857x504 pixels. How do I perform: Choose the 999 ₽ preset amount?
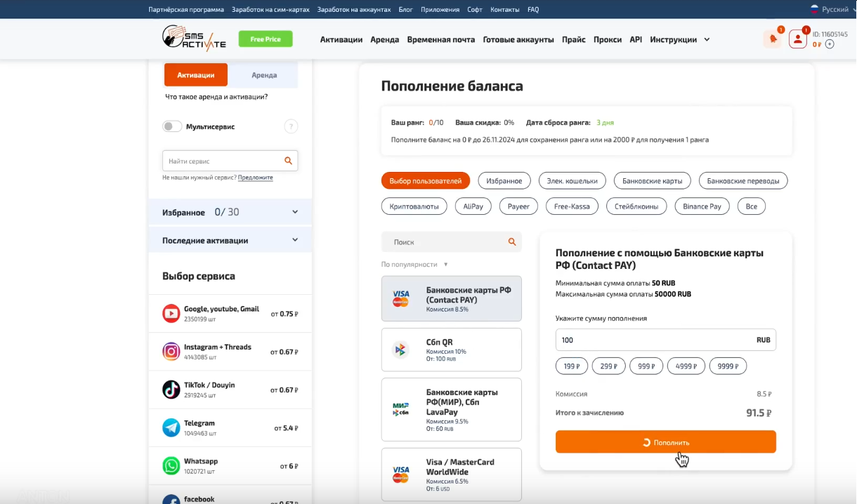pyautogui.click(x=646, y=366)
